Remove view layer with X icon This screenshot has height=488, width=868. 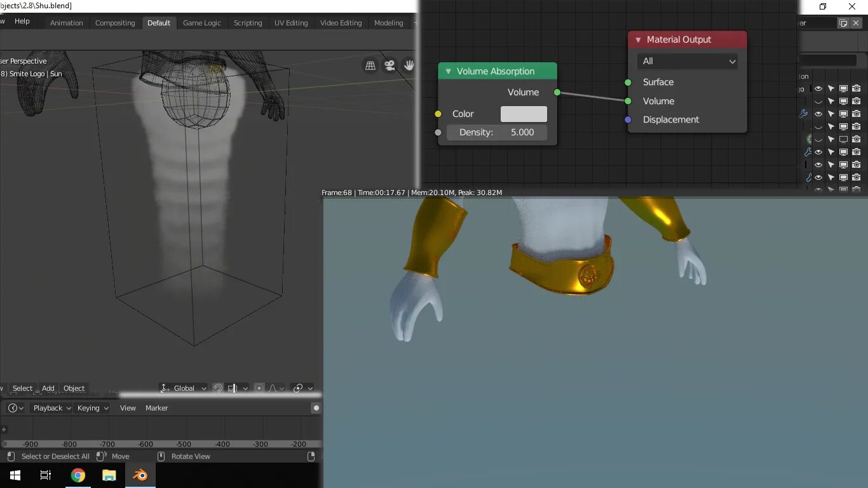(x=855, y=23)
